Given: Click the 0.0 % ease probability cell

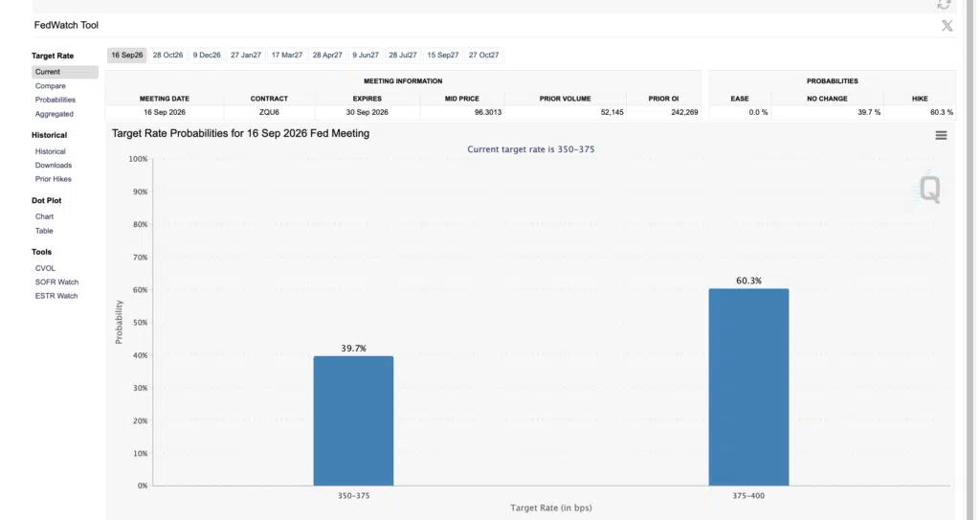Looking at the screenshot, I should pos(740,113).
